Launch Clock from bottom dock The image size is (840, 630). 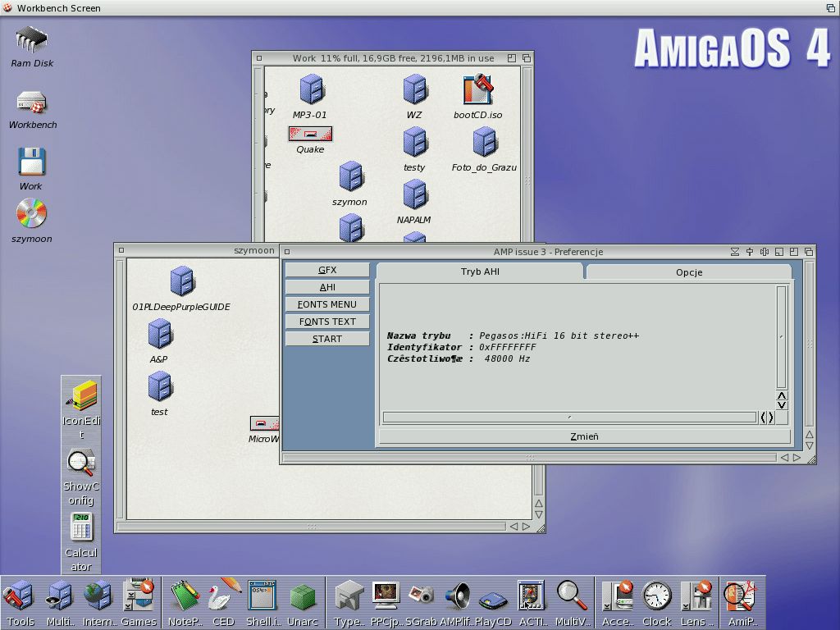click(x=657, y=603)
